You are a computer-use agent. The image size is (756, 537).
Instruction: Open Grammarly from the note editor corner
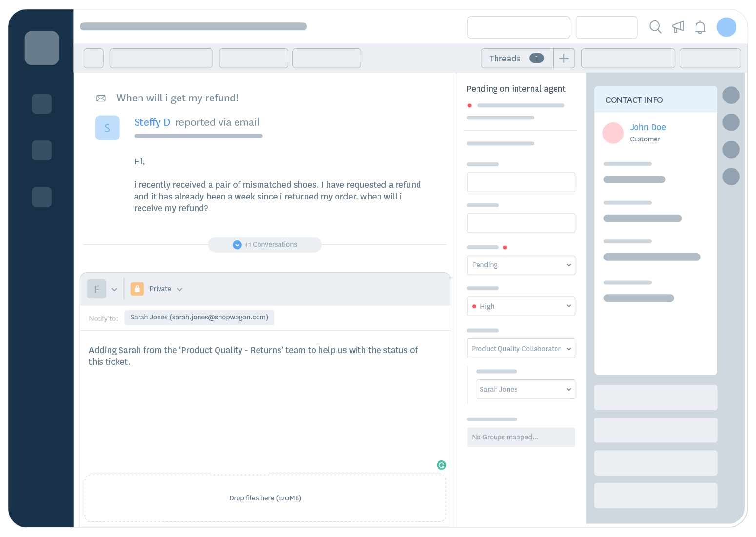441,465
